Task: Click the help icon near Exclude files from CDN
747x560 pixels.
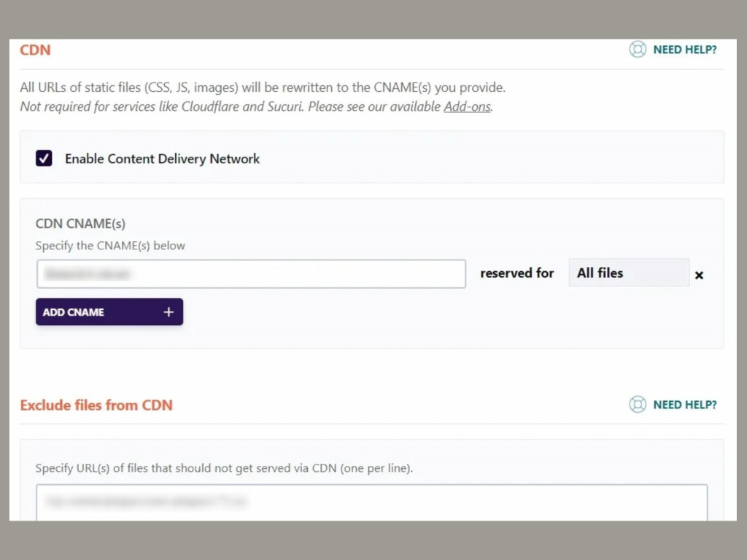Action: [638, 404]
